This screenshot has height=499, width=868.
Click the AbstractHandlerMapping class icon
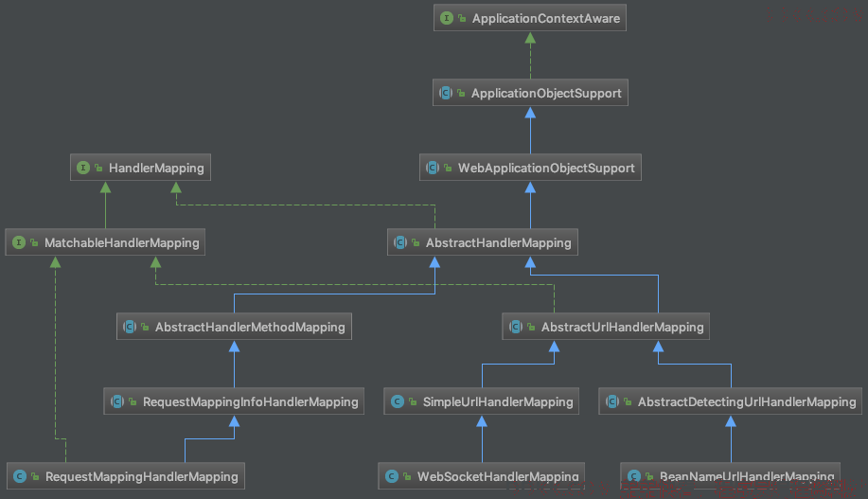pyautogui.click(x=400, y=242)
